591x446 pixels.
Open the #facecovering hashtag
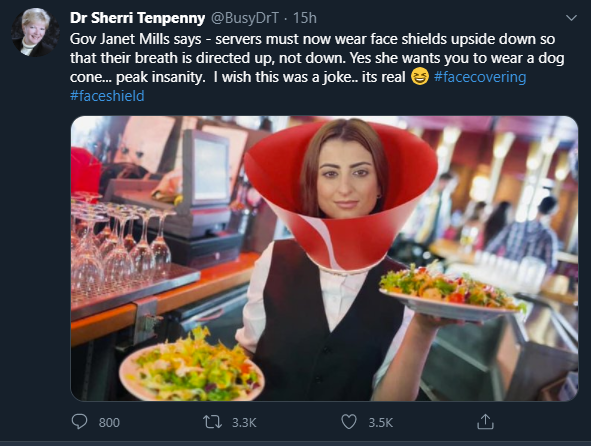tap(480, 77)
